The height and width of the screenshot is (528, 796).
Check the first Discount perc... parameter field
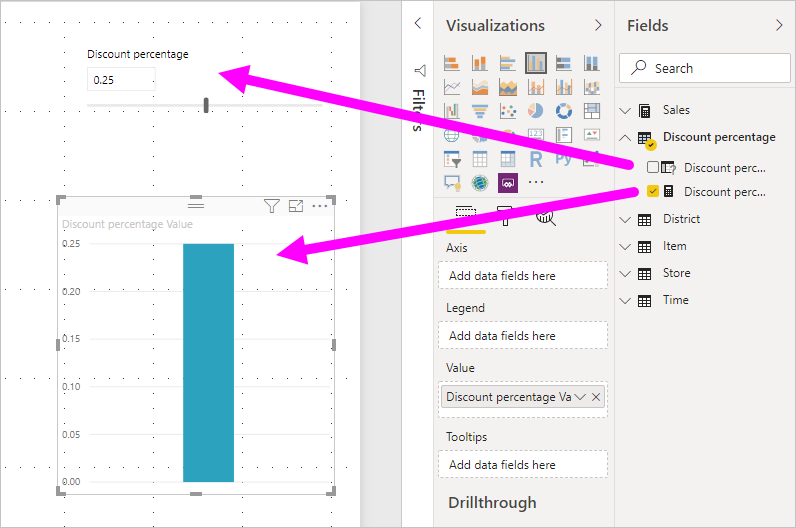653,167
